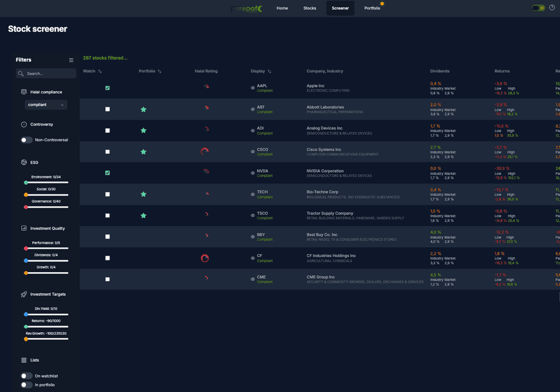Open the Stocks tab
This screenshot has height=392, width=560.
click(310, 8)
